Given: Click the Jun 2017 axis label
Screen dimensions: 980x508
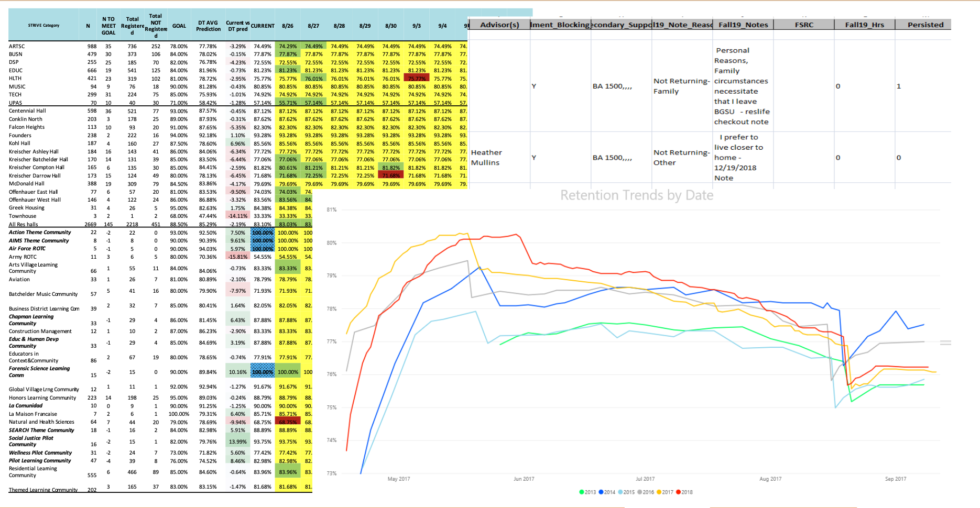Looking at the screenshot, I should point(524,479).
